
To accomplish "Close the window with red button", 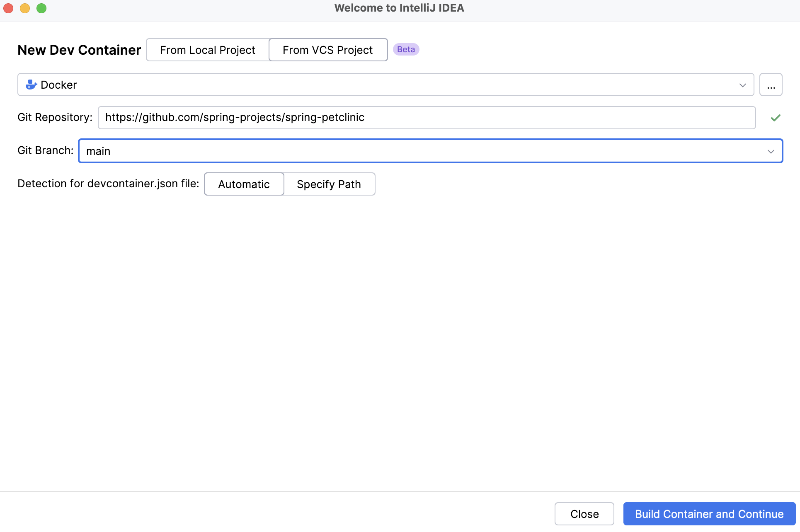I will tap(8, 8).
